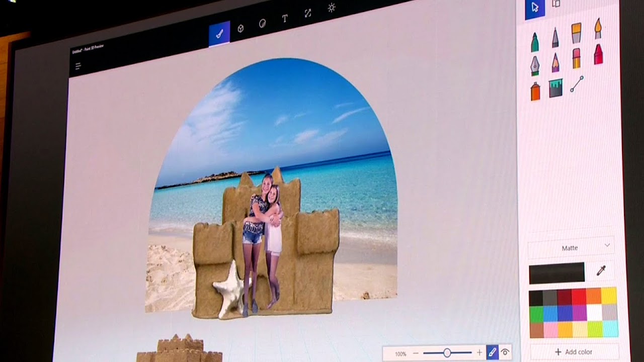
Task: Open the Canvas settings
Action: 308,14
